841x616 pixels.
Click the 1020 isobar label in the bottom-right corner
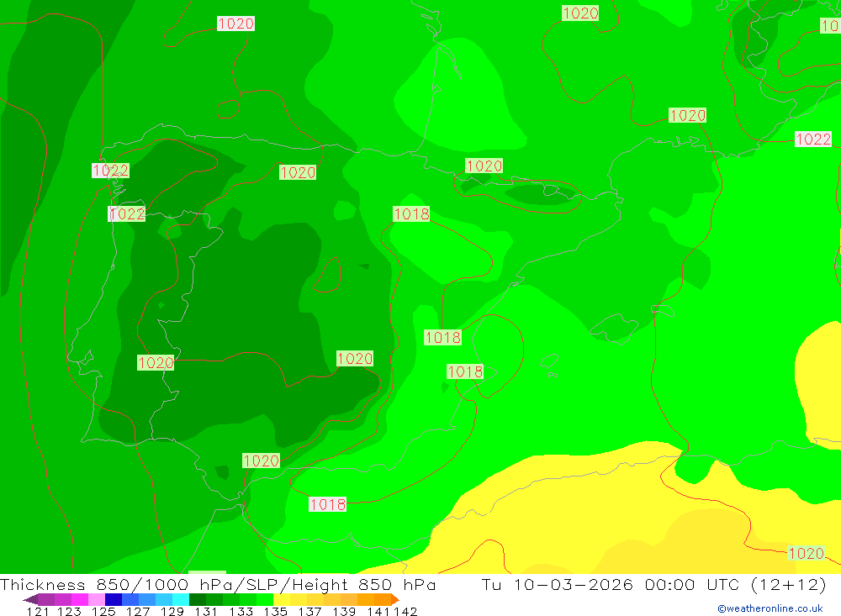coord(806,553)
